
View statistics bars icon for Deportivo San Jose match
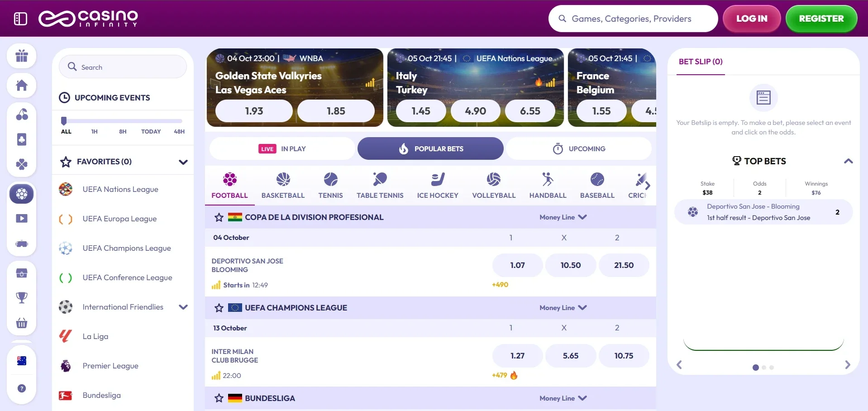coord(216,285)
